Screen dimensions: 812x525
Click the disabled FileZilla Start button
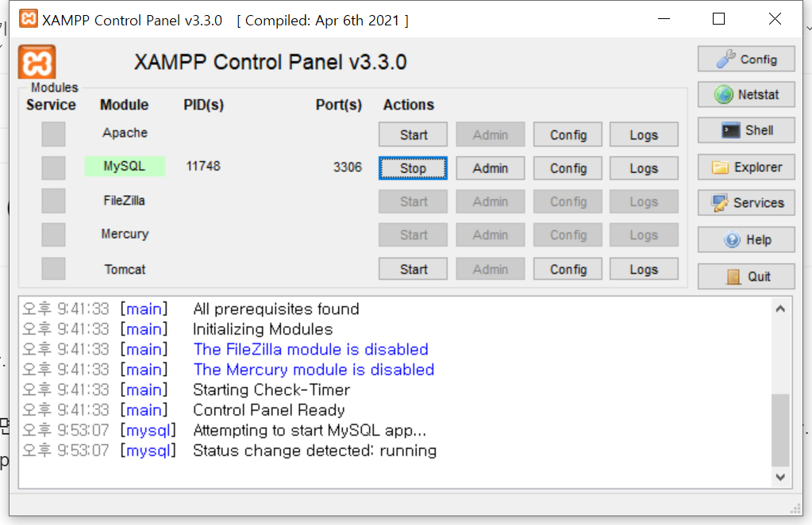pos(413,201)
